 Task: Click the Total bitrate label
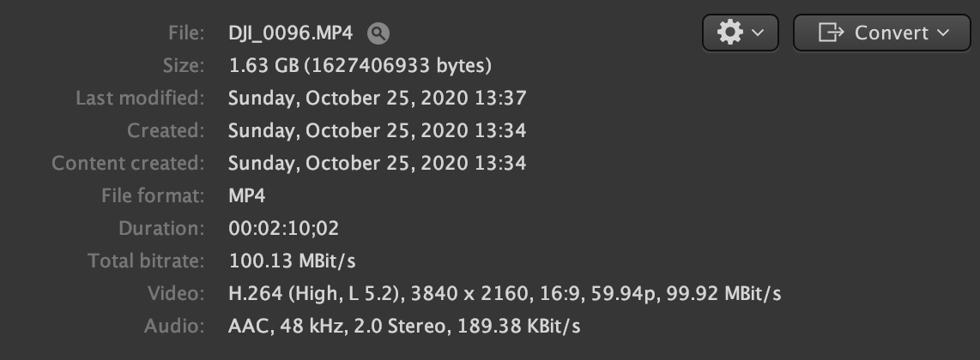[x=146, y=261]
